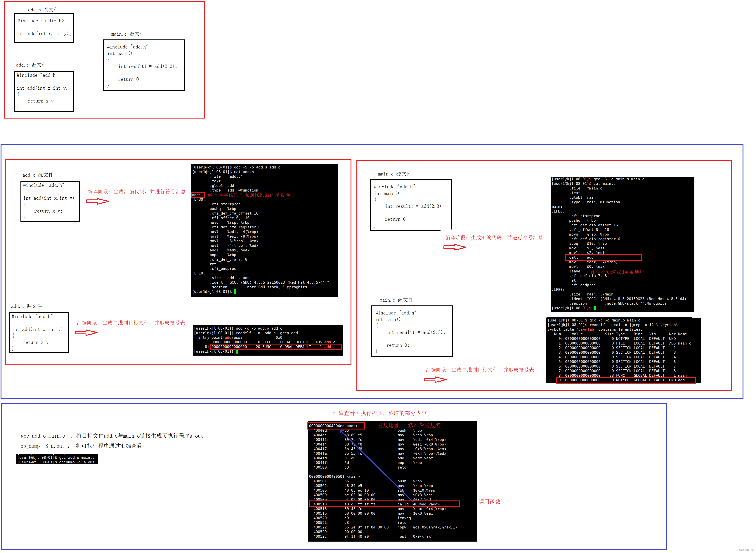Select the top add.c source code box
The height and width of the screenshot is (553, 756).
[x=44, y=91]
